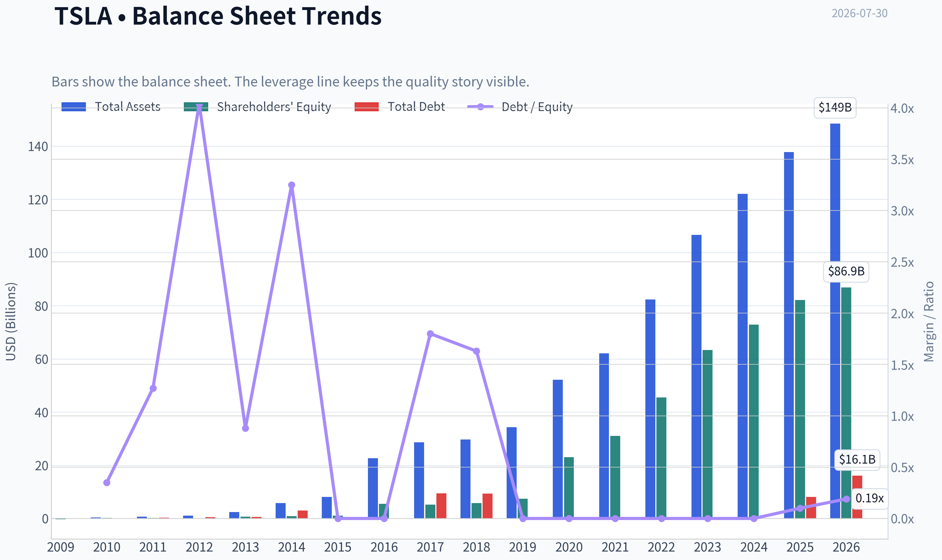Viewport: 942px width, 560px height.
Task: Select the 2018 Total Debt red bar
Action: coord(487,506)
